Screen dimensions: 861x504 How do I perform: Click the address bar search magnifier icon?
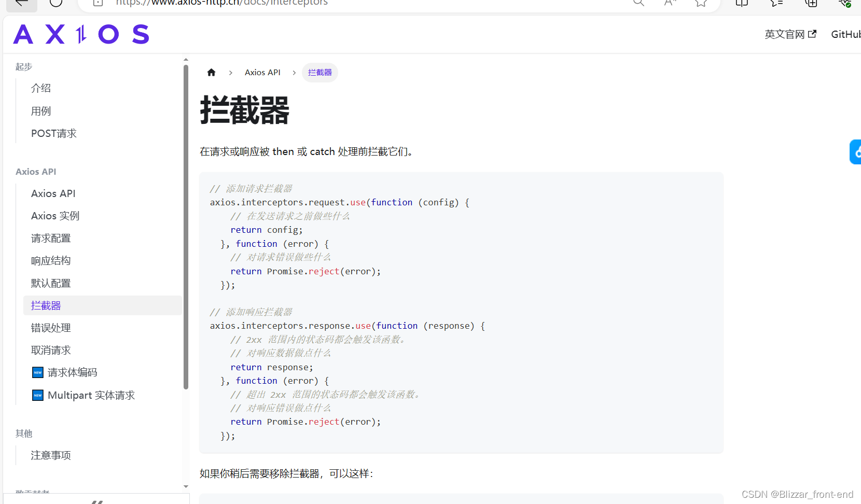pyautogui.click(x=639, y=3)
